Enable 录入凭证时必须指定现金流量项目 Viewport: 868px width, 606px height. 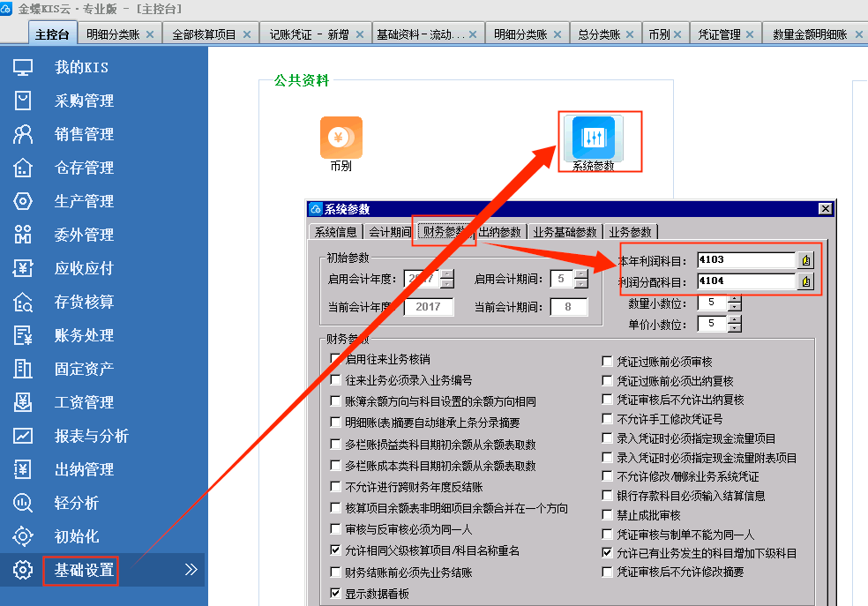point(607,438)
